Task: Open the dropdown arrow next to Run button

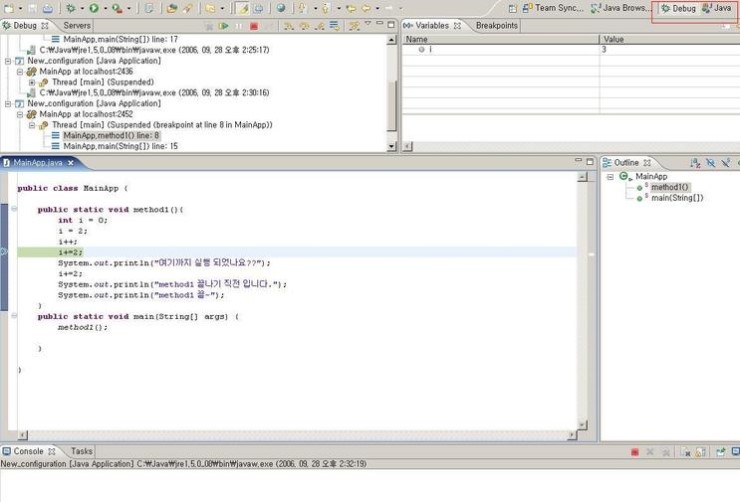Action: [105, 8]
